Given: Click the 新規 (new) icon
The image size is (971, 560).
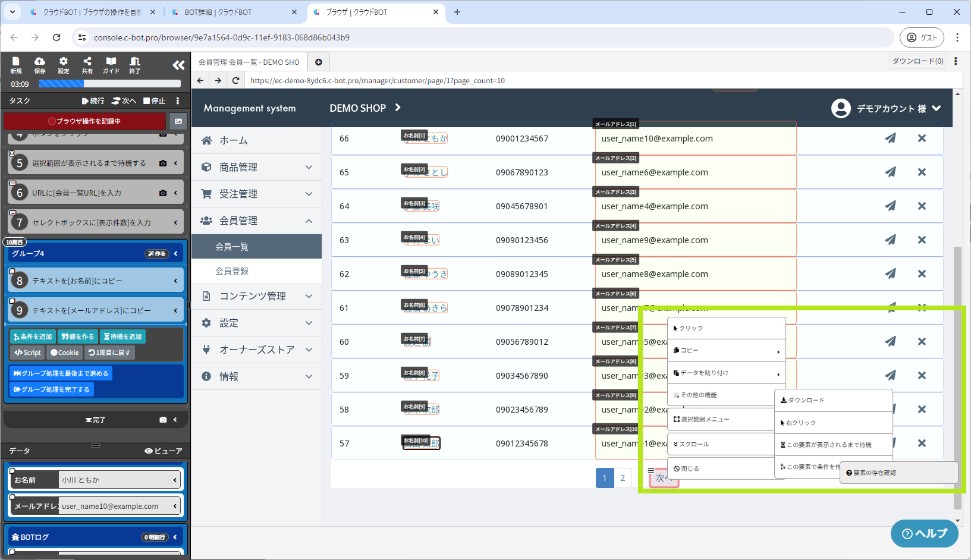Looking at the screenshot, I should (16, 65).
